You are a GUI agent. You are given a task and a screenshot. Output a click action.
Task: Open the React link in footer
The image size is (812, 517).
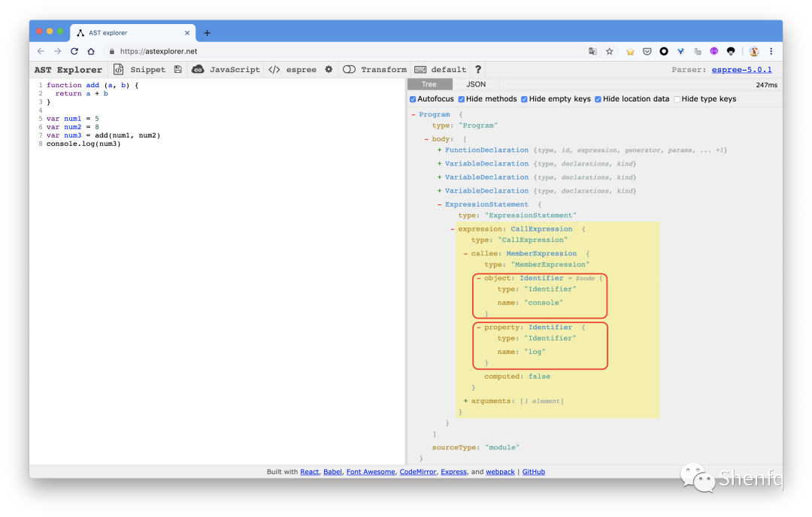(310, 472)
